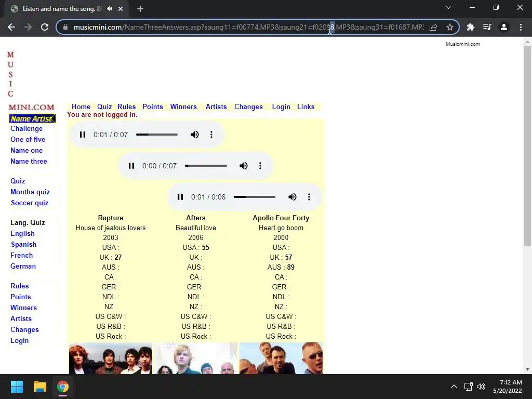Open the Challenge sidebar link
Viewport: 532px width, 399px height.
pyautogui.click(x=26, y=129)
